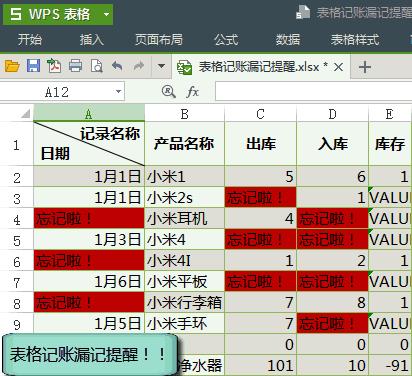
Task: Select cell 小米4I
Action: pyautogui.click(x=184, y=260)
